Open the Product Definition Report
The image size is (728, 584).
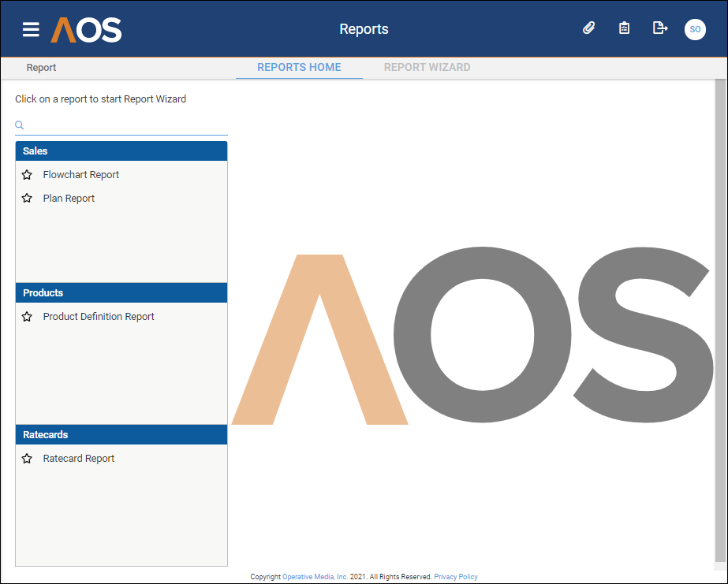click(x=99, y=316)
